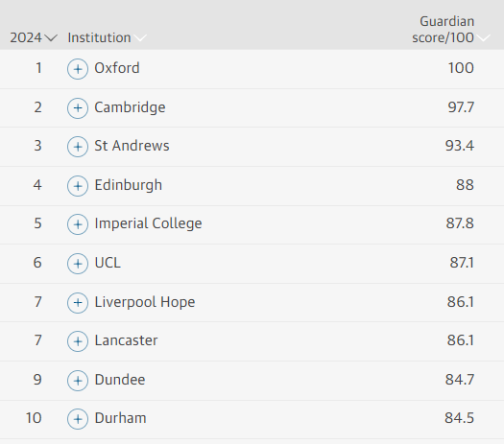Click Dundee's plus expand icon

click(78, 381)
